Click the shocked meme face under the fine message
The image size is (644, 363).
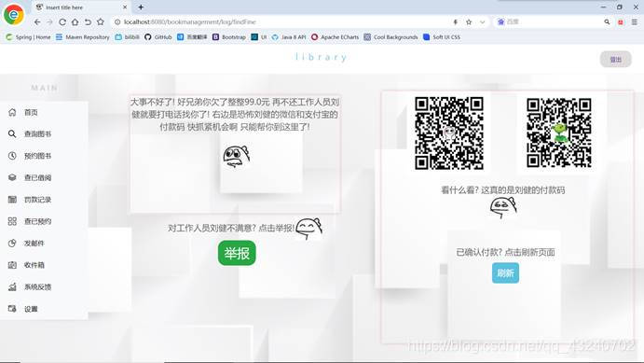(236, 156)
